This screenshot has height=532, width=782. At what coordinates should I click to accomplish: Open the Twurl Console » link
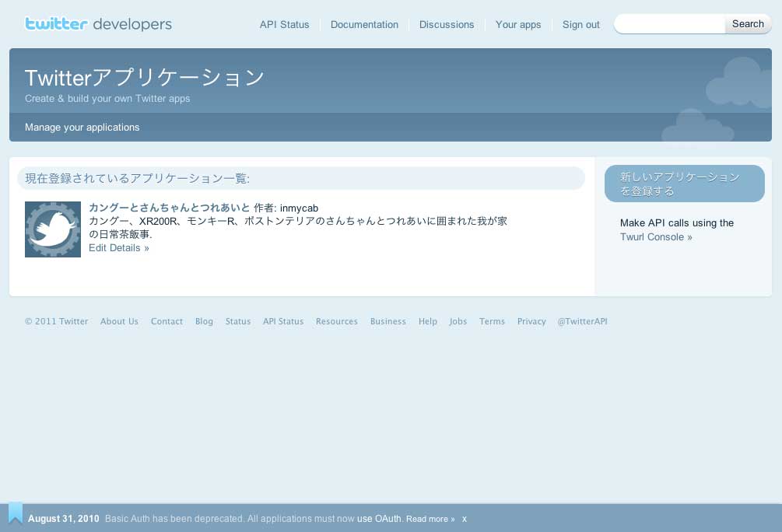(656, 237)
